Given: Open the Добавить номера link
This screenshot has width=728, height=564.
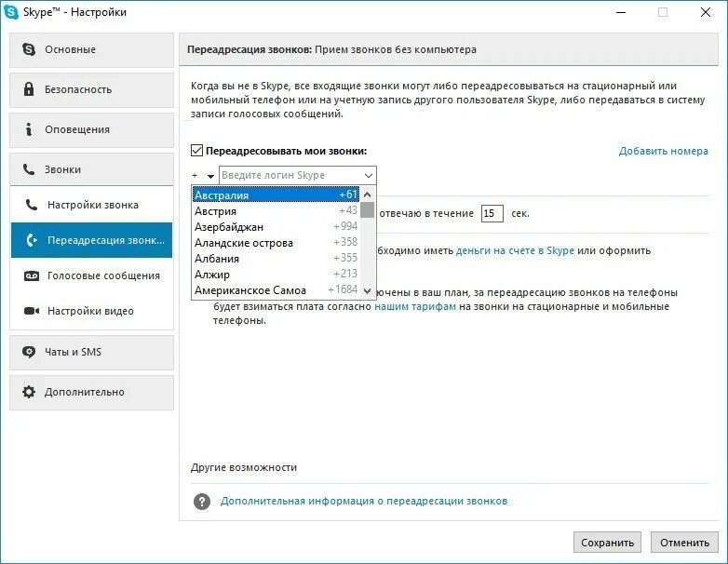Looking at the screenshot, I should tap(664, 151).
